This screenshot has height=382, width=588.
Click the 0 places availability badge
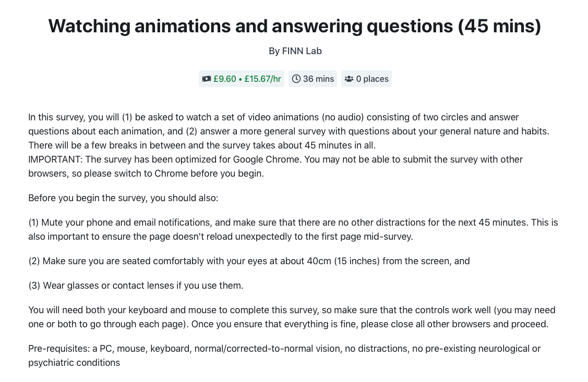(366, 79)
